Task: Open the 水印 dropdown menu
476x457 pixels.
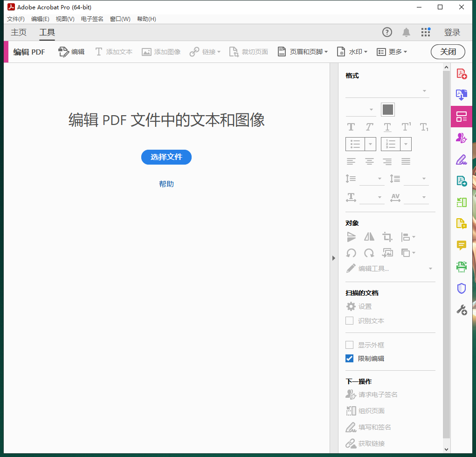Action: [x=352, y=52]
